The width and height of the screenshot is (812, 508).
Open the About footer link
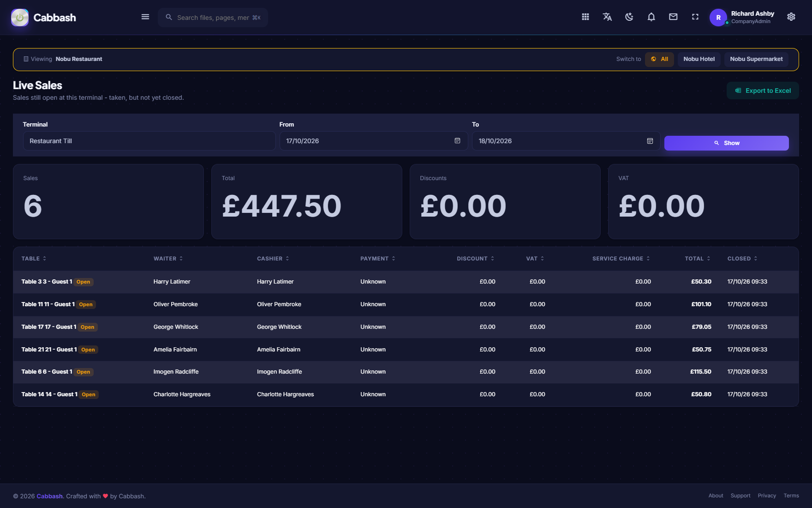tap(716, 496)
